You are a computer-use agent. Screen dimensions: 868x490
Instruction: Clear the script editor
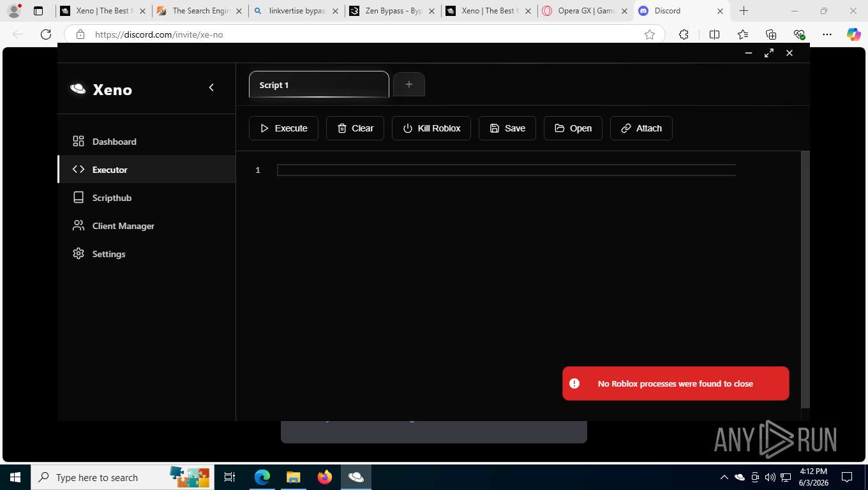(x=355, y=128)
